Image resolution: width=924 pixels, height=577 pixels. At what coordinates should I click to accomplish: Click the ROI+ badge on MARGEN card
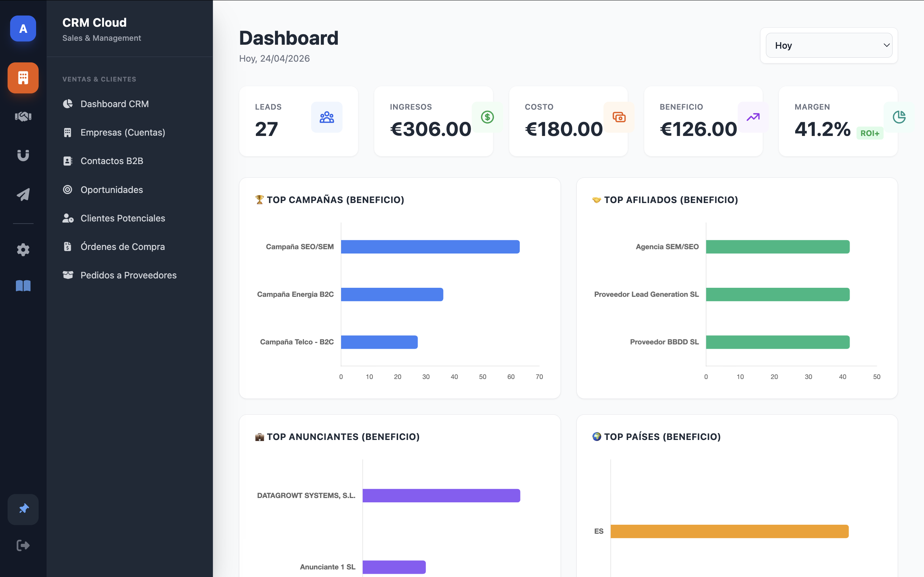tap(870, 133)
